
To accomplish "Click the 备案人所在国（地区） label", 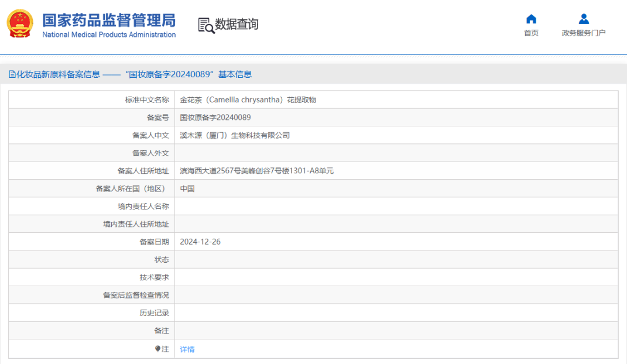I will [x=132, y=188].
